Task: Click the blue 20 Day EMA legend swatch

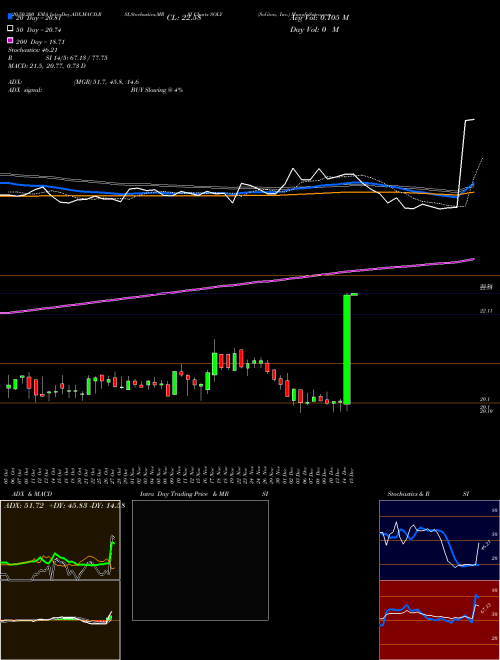Action: [x=11, y=16]
